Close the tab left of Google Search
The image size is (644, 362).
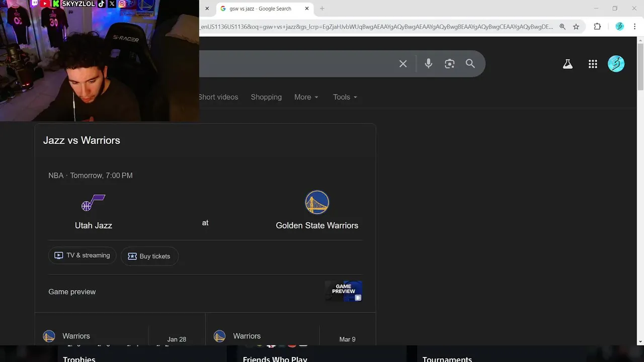pyautogui.click(x=207, y=9)
